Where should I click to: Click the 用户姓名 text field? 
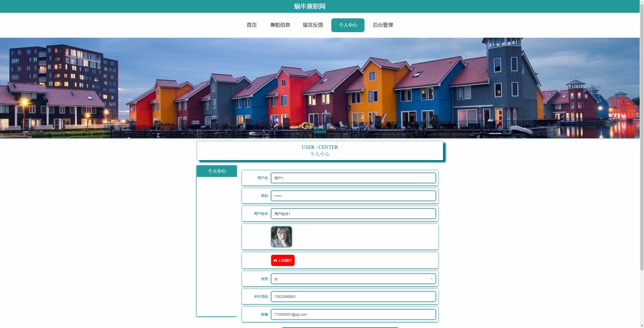(x=353, y=214)
